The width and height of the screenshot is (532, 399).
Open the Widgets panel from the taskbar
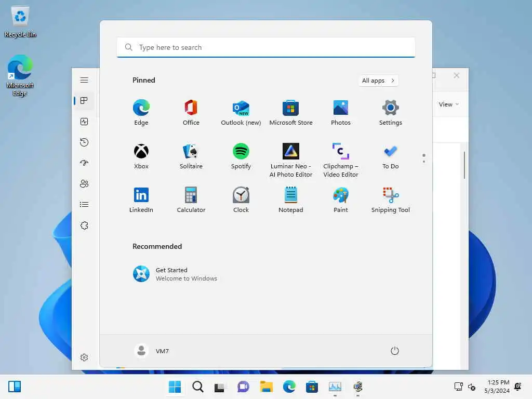point(15,387)
